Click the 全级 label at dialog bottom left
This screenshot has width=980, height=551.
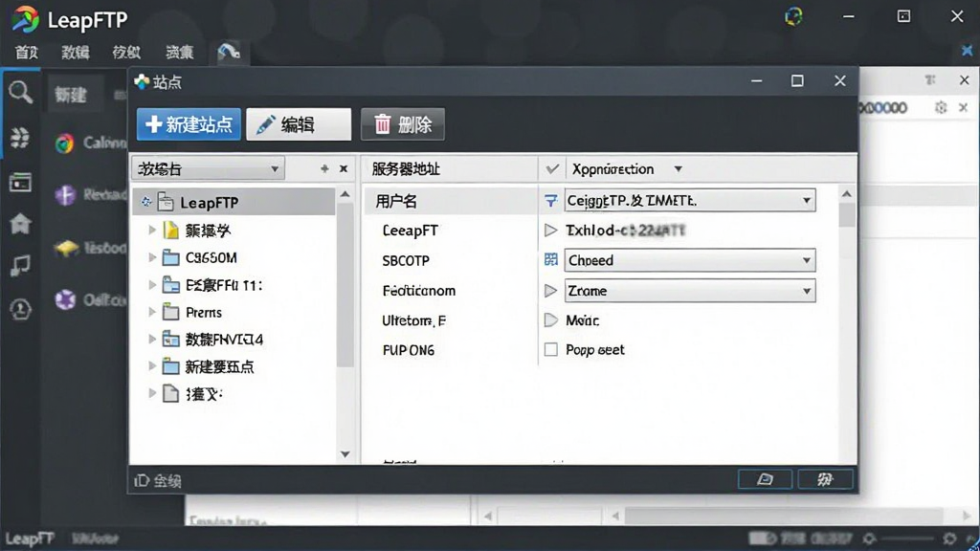pos(167,480)
